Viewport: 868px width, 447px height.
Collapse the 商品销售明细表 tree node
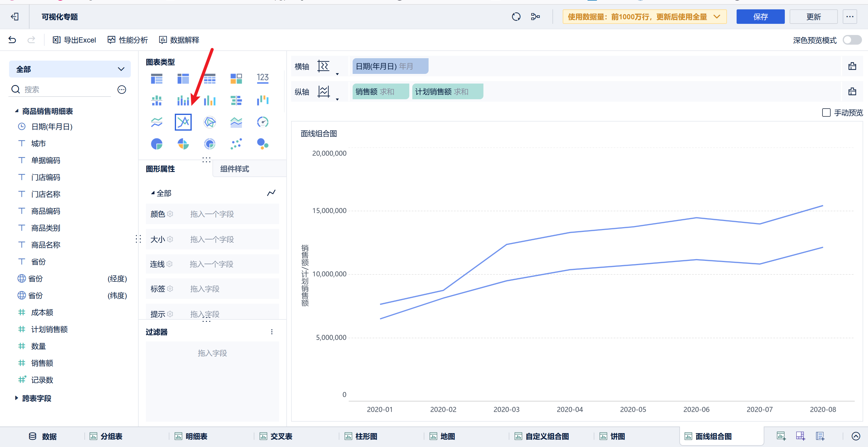click(17, 111)
